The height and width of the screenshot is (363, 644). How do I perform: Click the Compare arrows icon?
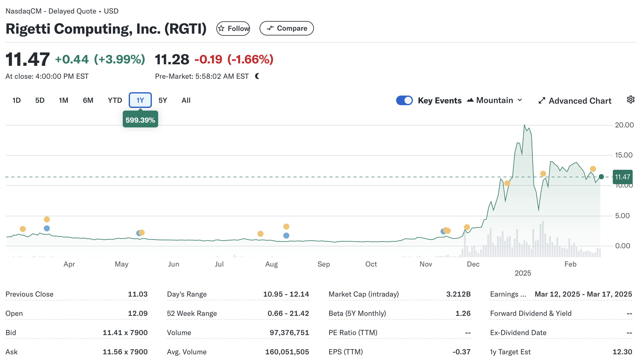[x=270, y=28]
